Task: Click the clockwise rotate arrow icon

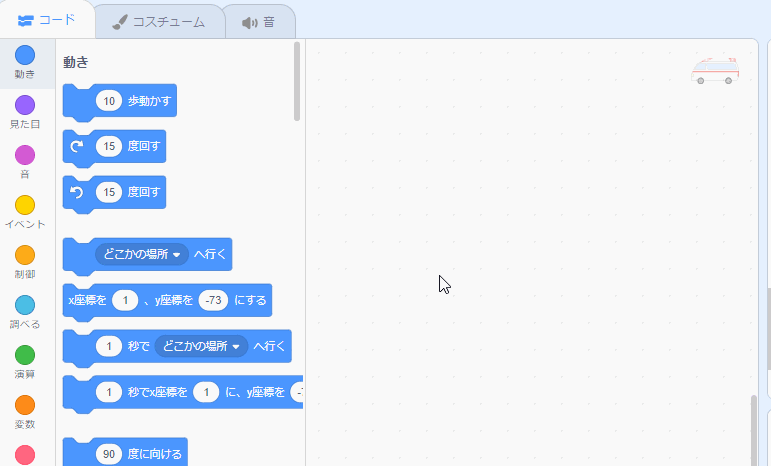Action: (x=77, y=146)
